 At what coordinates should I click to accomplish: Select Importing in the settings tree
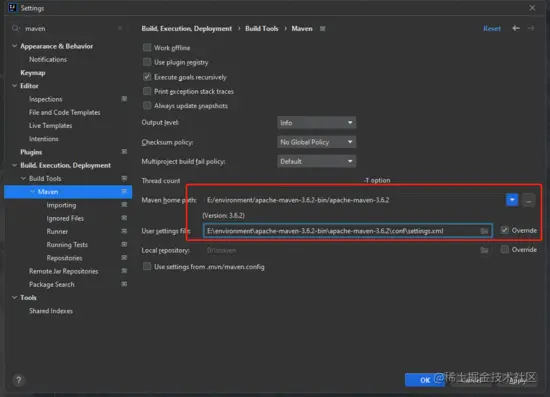61,205
